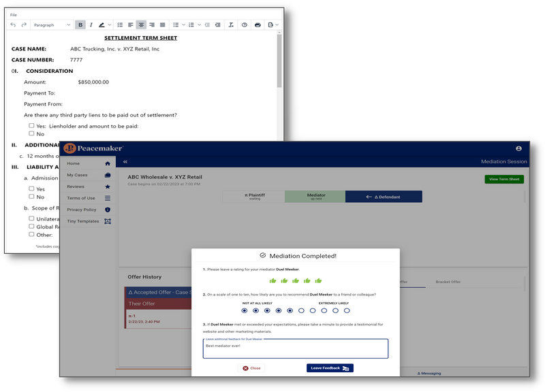Click the Peacemaker logo

pos(93,148)
